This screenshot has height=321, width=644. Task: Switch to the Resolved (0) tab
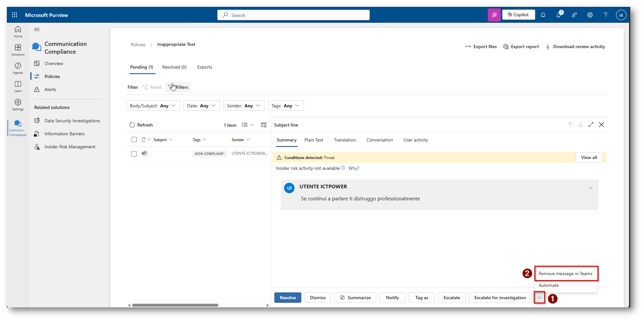(174, 67)
